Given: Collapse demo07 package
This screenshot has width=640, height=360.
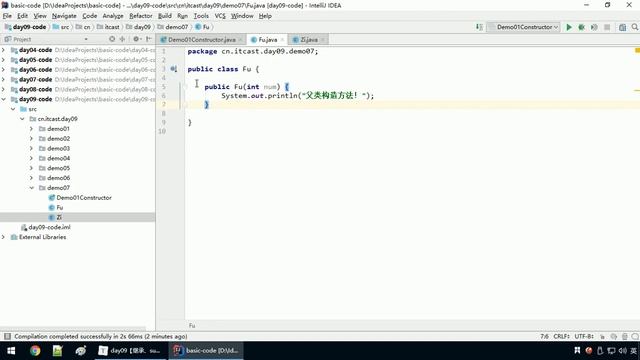Looking at the screenshot, I should (x=31, y=188).
